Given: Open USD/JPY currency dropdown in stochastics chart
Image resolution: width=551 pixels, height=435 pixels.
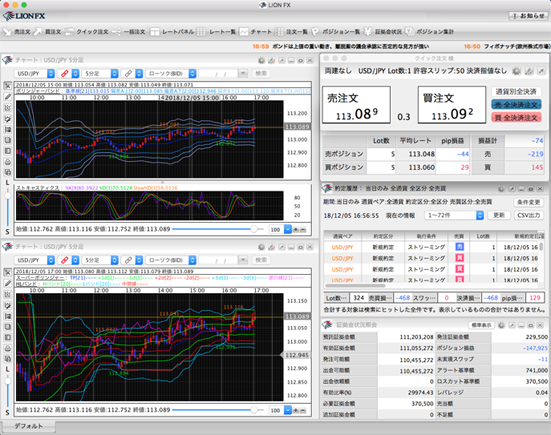Looking at the screenshot, I should 34,73.
